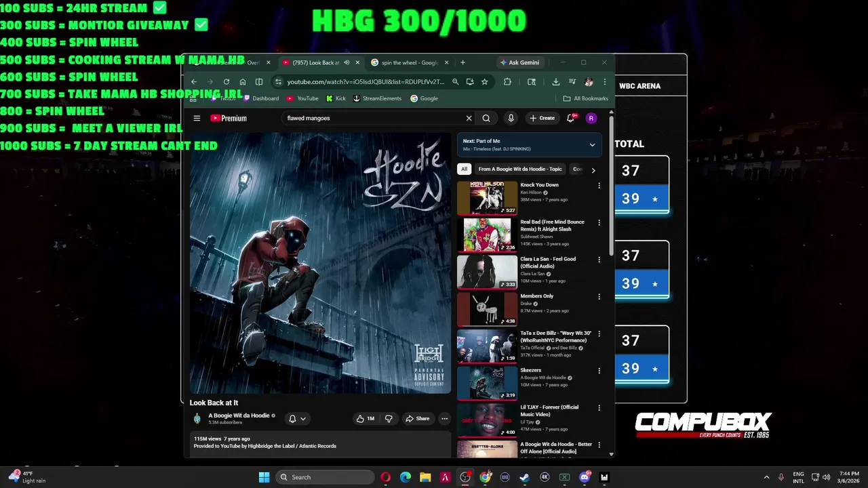Close the 'spin the wheel' tab
This screenshot has width=868, height=488.
pos(446,62)
